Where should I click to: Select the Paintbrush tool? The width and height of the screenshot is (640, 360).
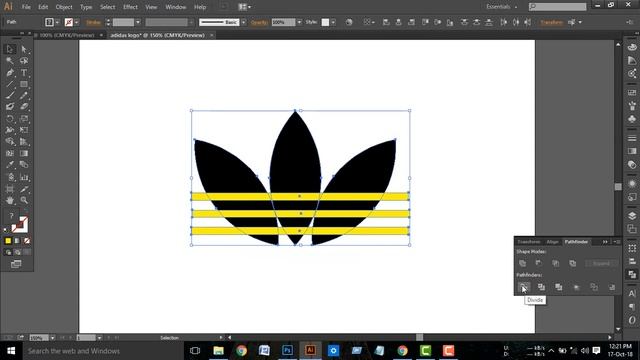[10, 96]
